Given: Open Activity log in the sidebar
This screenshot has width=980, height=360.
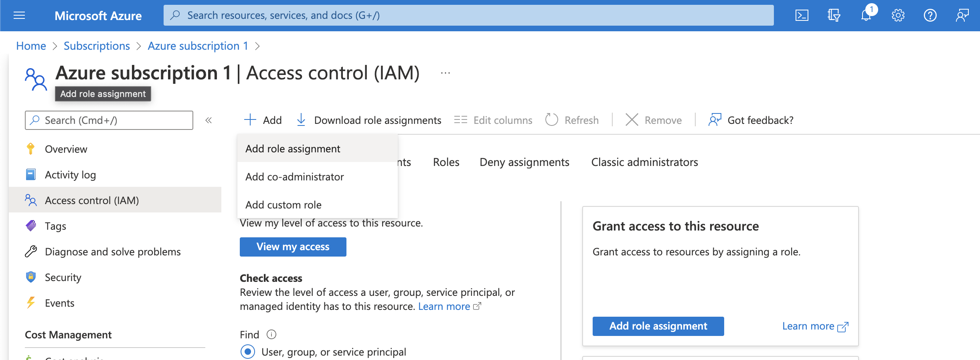Looking at the screenshot, I should 70,175.
